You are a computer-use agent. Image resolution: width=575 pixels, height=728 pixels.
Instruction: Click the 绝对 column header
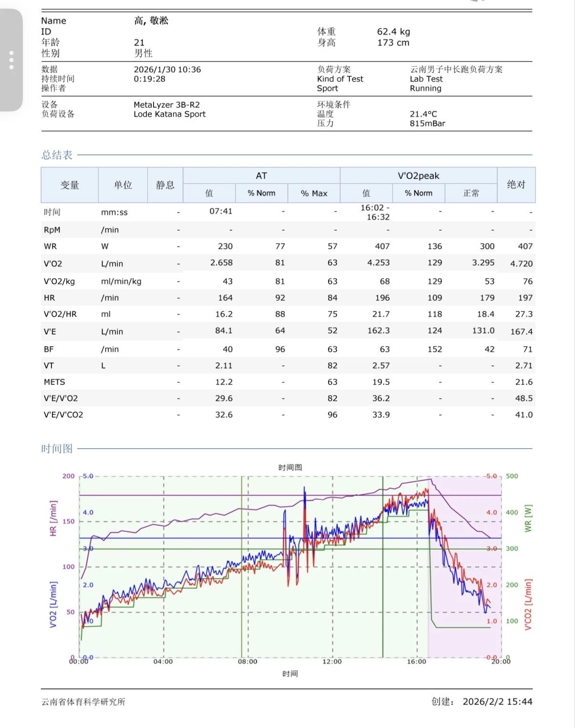pyautogui.click(x=516, y=185)
